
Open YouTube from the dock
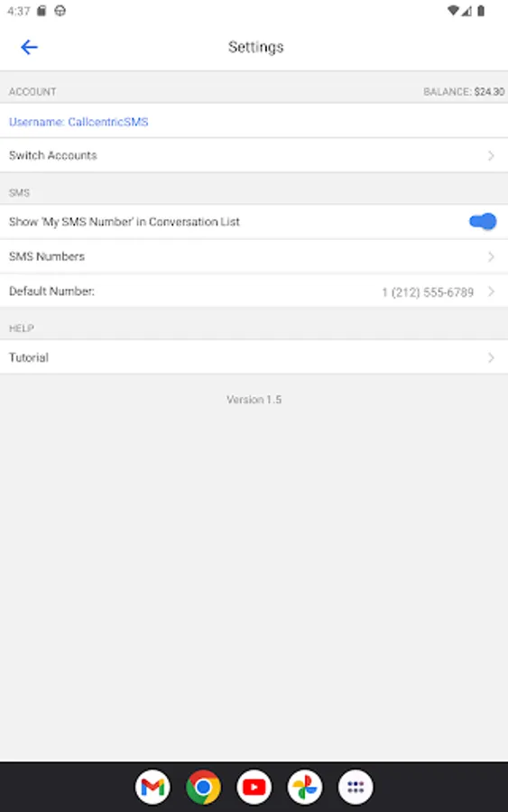(254, 787)
